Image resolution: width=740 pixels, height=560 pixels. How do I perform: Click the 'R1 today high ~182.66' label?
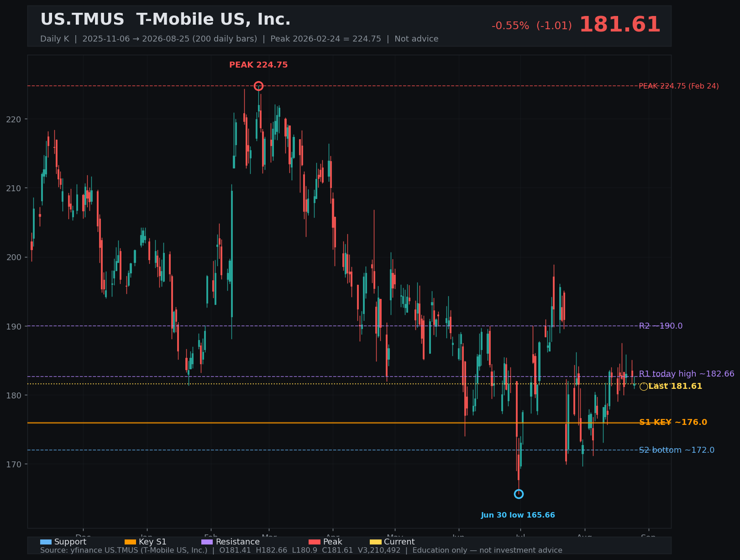[x=687, y=374]
